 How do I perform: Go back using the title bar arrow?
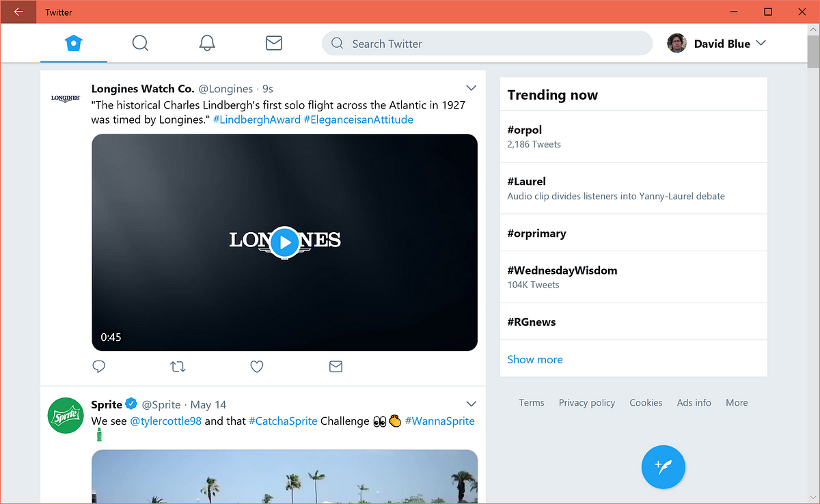18,12
